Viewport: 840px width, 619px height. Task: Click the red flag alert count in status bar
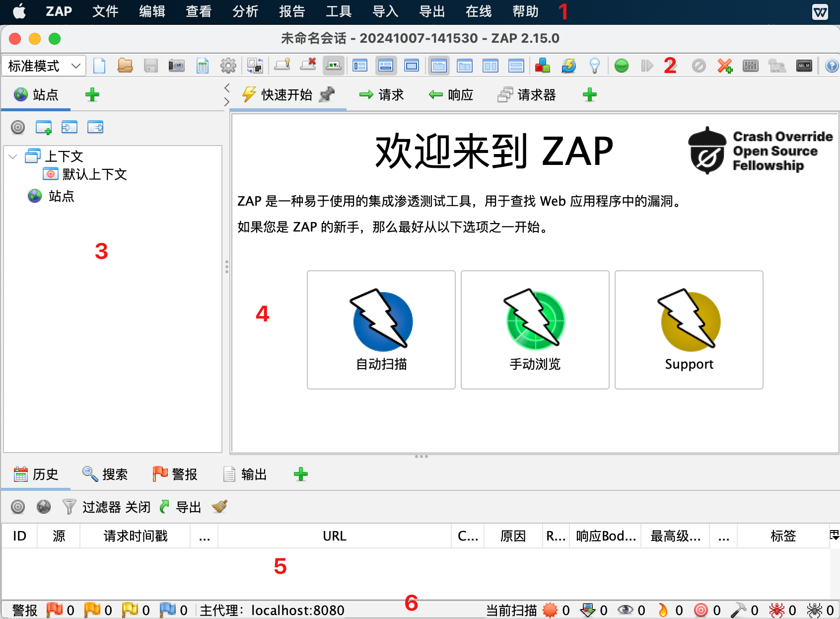[61, 610]
